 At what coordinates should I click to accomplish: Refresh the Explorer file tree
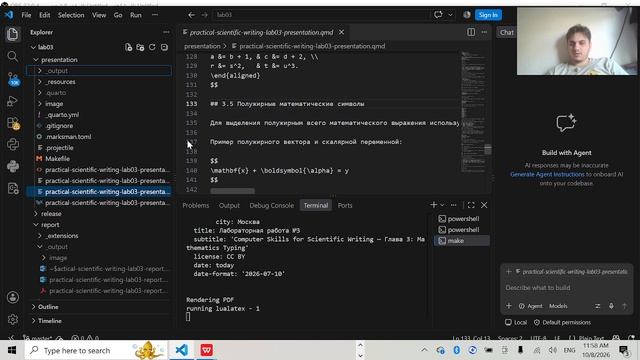[152, 47]
